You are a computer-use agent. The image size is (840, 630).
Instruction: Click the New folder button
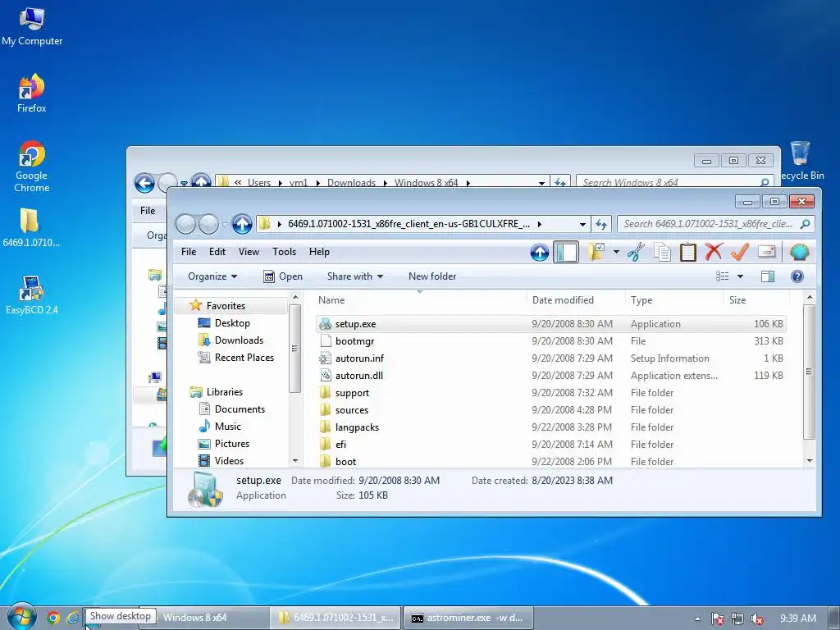coord(432,276)
